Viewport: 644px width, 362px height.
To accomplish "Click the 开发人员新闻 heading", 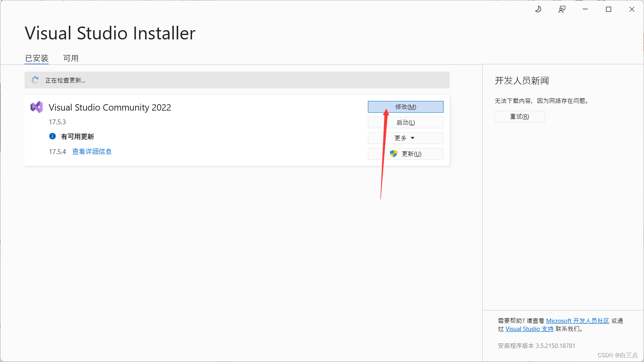I will coord(522,81).
